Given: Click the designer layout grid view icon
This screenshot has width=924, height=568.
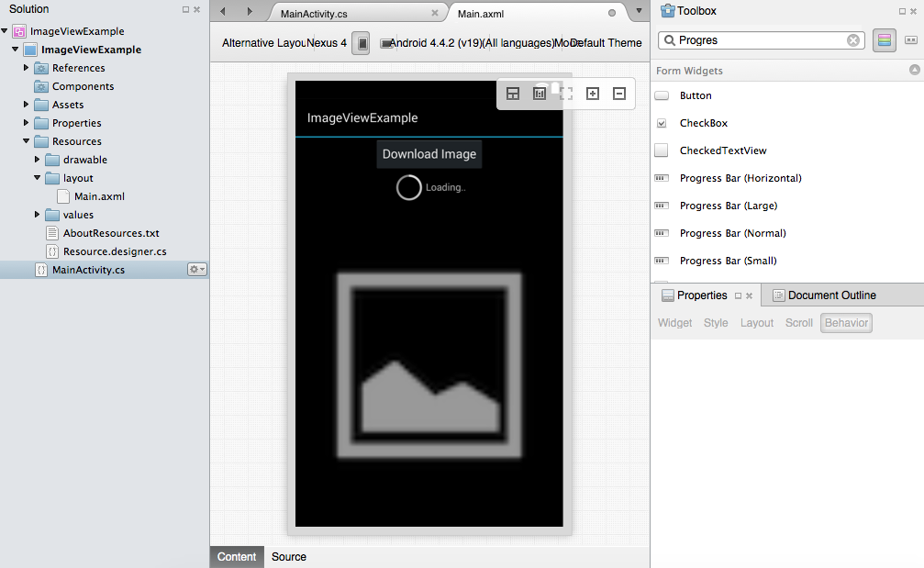Looking at the screenshot, I should pyautogui.click(x=513, y=94).
